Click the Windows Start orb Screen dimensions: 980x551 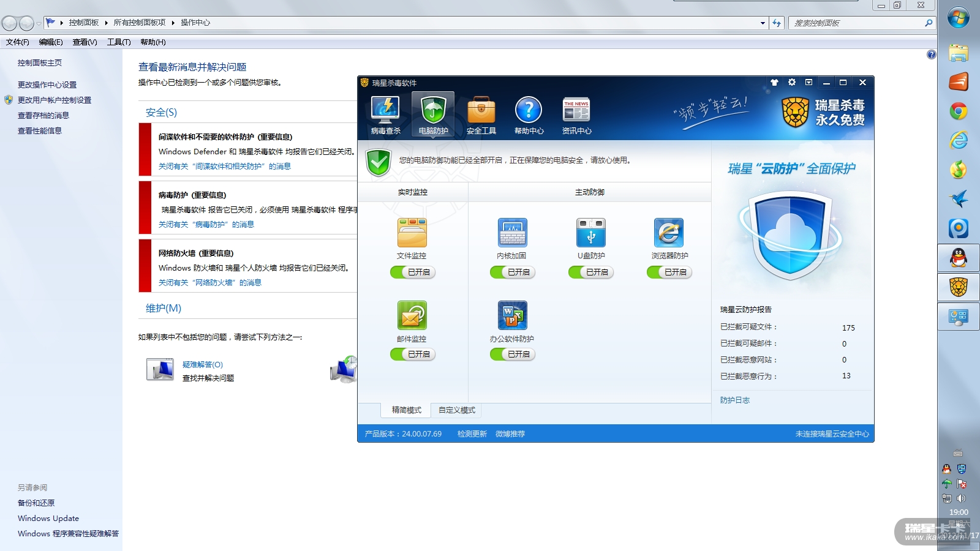click(x=959, y=18)
